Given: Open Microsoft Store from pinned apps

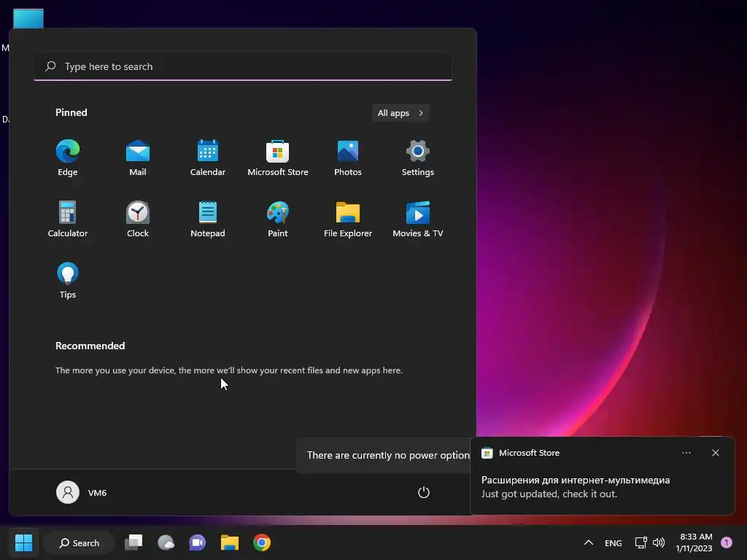Looking at the screenshot, I should point(278,158).
